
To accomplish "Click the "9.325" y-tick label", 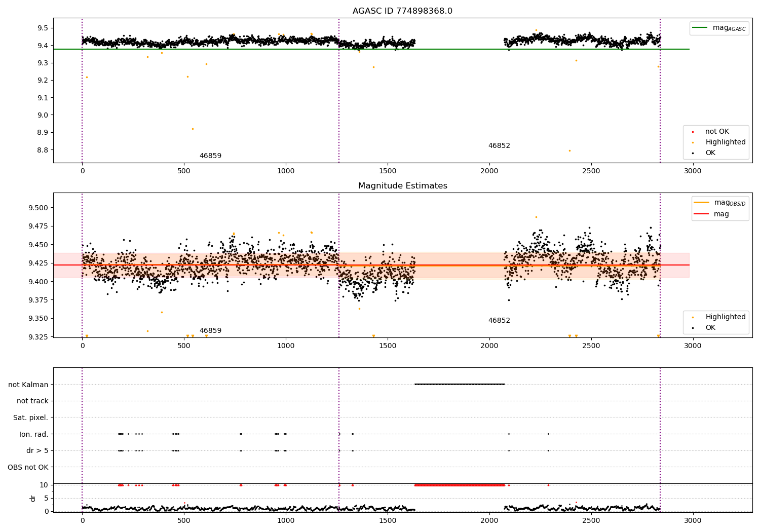I will 39,337.
